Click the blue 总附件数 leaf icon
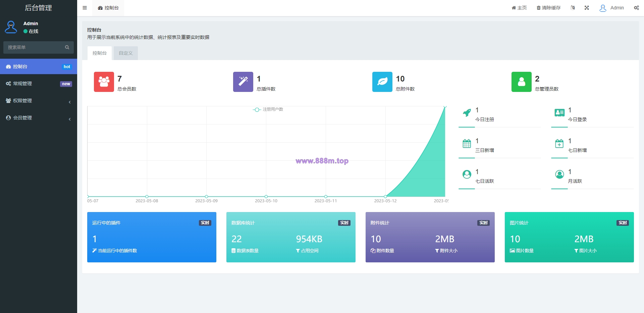 click(x=382, y=82)
